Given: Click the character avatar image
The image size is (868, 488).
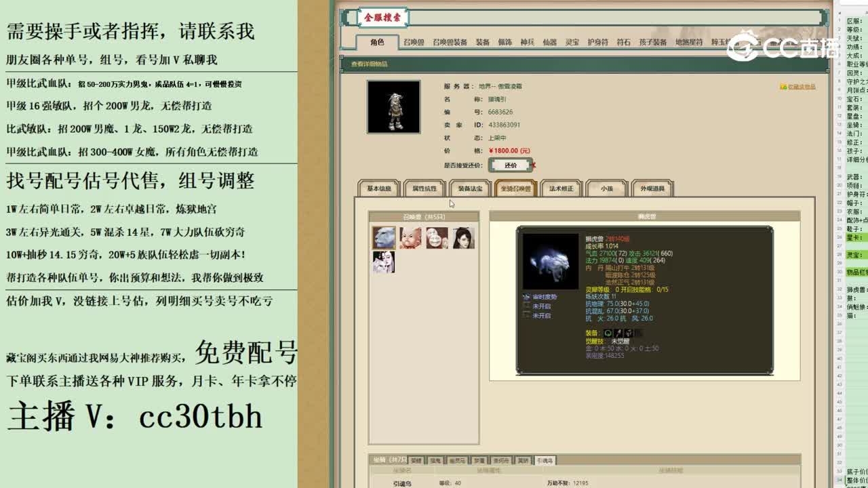Looking at the screenshot, I should (393, 107).
